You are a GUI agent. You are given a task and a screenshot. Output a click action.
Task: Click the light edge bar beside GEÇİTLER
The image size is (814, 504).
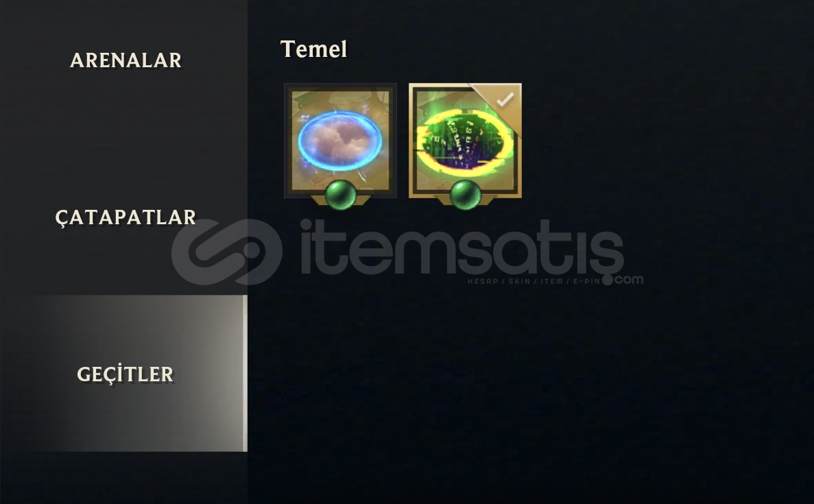[245, 373]
